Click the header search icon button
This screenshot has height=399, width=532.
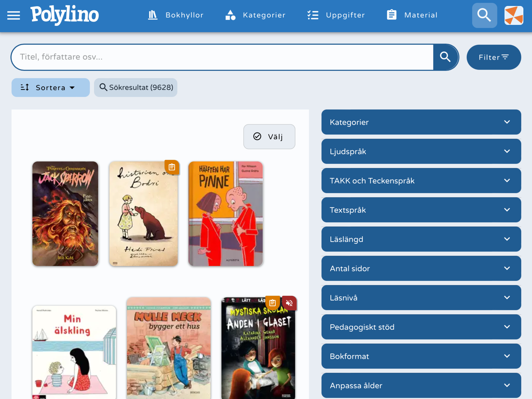tap(484, 15)
